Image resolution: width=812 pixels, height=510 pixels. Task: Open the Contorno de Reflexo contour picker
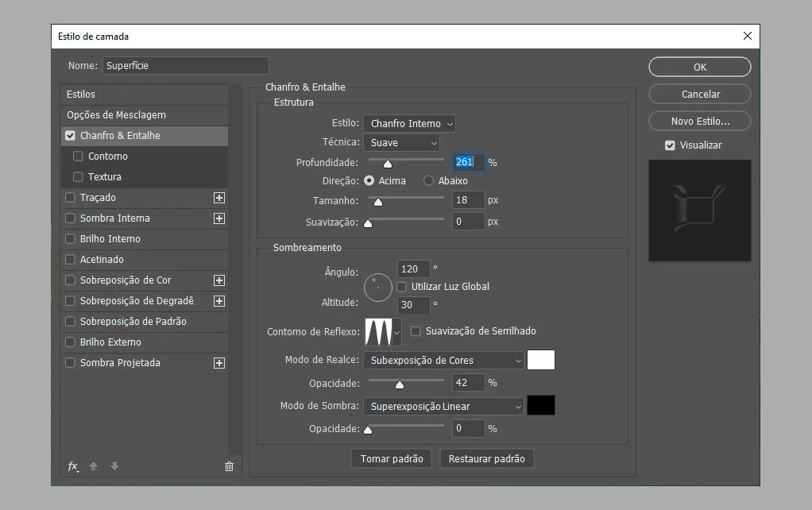(x=397, y=331)
